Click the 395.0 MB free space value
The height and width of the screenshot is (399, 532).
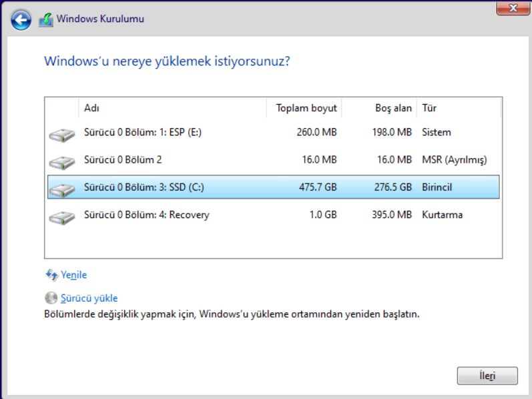tap(392, 214)
